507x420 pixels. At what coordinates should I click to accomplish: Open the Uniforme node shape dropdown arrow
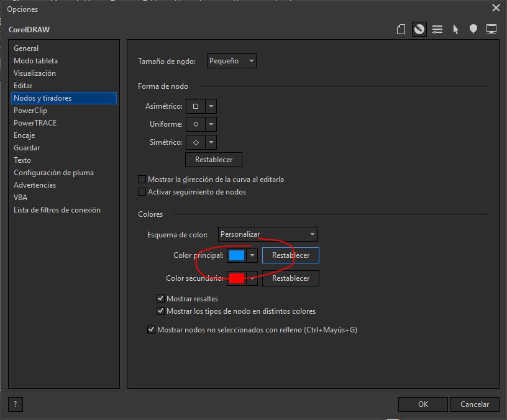[211, 124]
